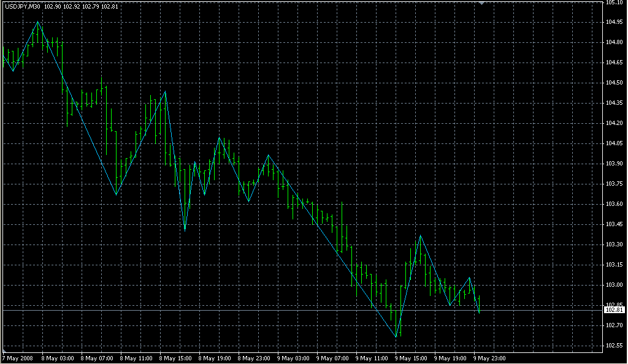The width and height of the screenshot is (628, 364).
Task: Click the last zigzag endpoint on bid line
Action: click(x=479, y=312)
